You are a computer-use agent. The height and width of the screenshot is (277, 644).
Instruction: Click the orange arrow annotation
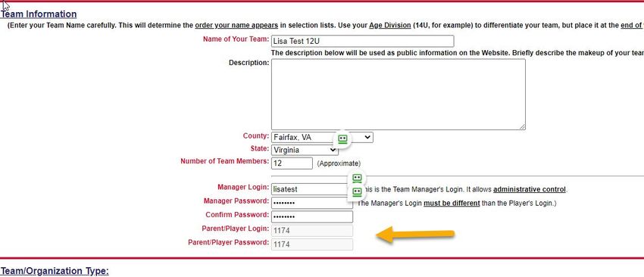point(415,235)
